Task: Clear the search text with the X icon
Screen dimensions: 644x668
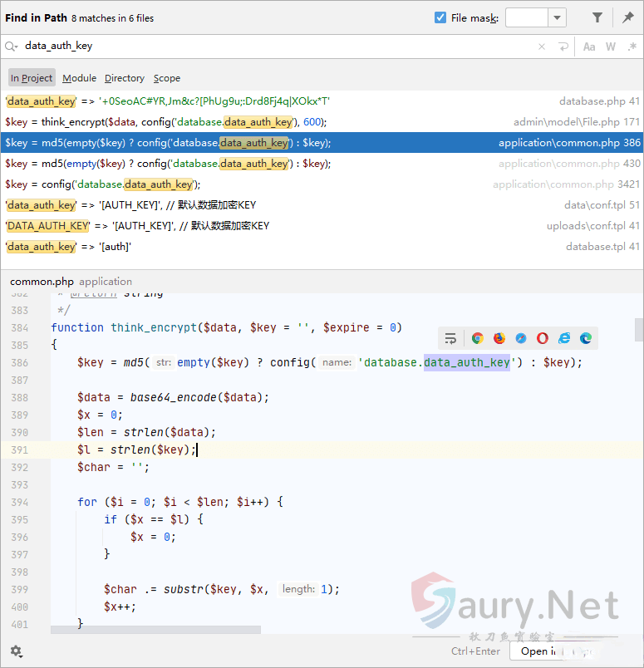Action: pyautogui.click(x=542, y=47)
